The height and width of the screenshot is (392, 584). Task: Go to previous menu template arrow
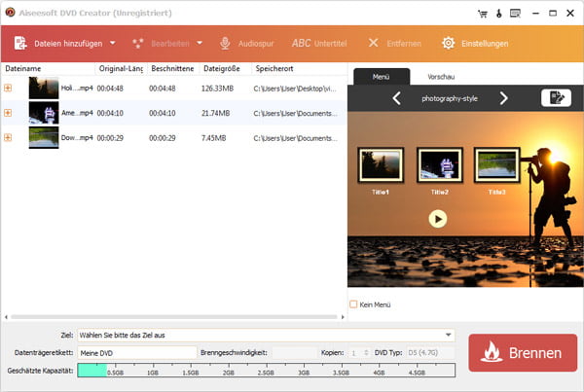(x=396, y=98)
